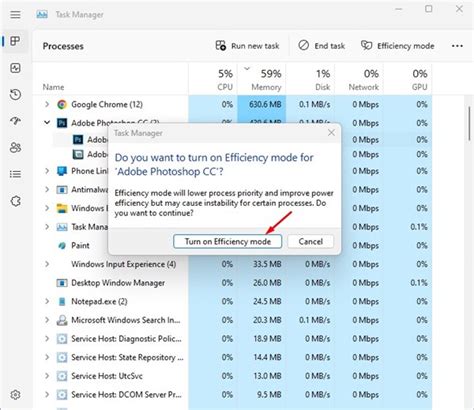Expand the Notepad.exe (2) group
This screenshot has height=410, width=474.
click(47, 302)
